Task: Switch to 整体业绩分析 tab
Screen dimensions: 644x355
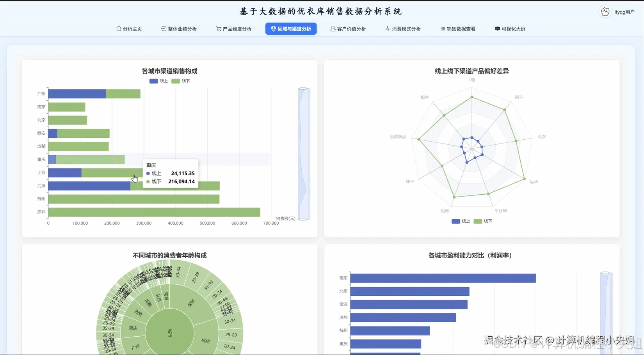Action: point(179,29)
